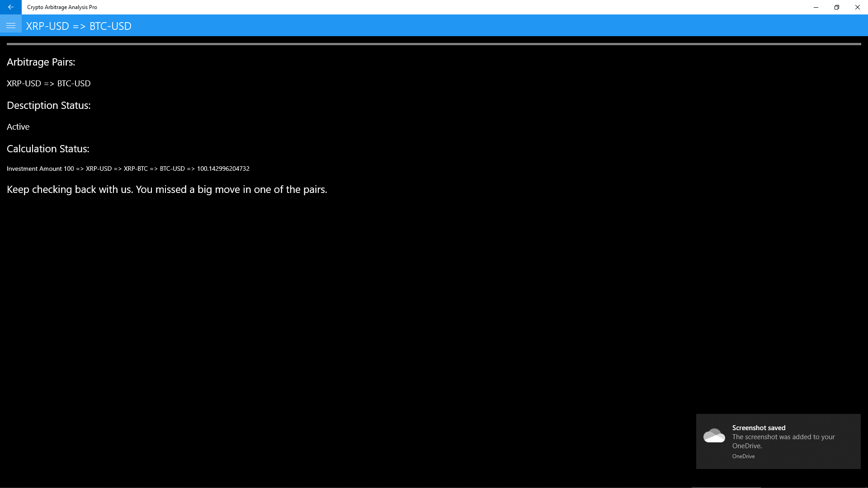Open the hamburger navigation menu
Viewport: 868px width, 488px height.
click(11, 26)
